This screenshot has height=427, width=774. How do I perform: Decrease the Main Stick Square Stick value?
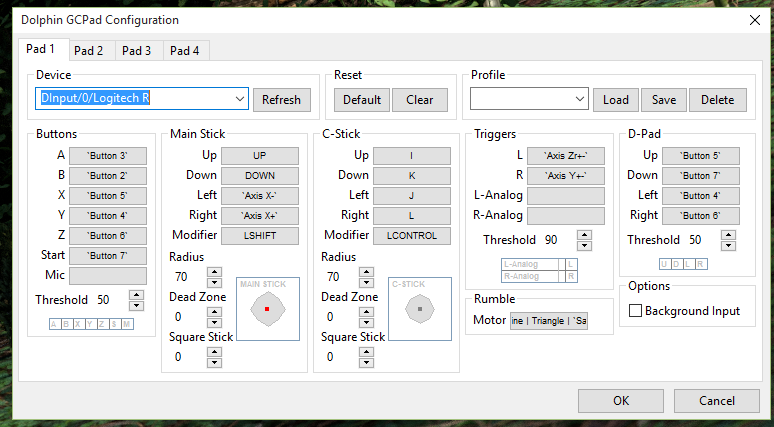click(x=214, y=363)
